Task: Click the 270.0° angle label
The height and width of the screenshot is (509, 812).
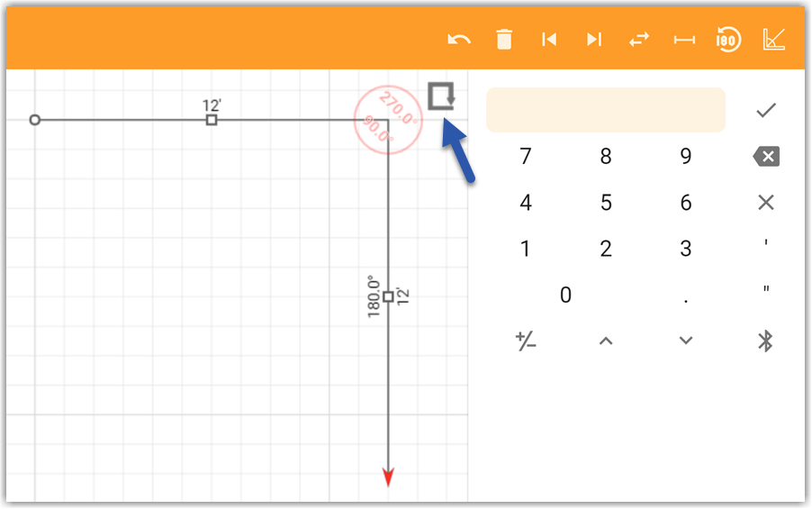Action: click(x=398, y=108)
